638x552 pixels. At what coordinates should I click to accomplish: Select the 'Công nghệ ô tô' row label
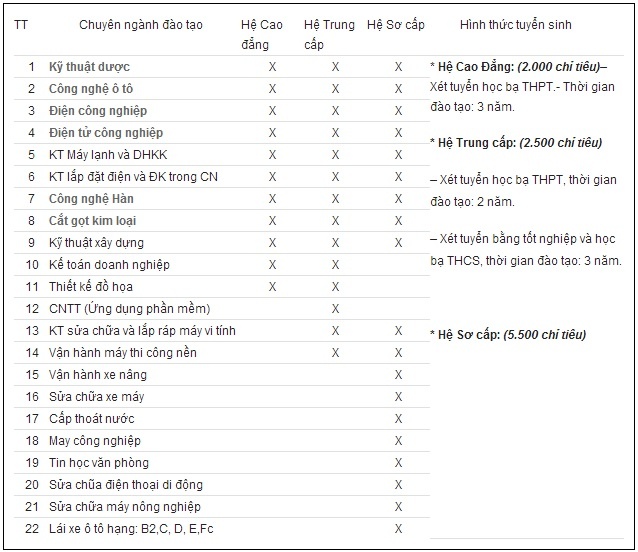coord(95,89)
